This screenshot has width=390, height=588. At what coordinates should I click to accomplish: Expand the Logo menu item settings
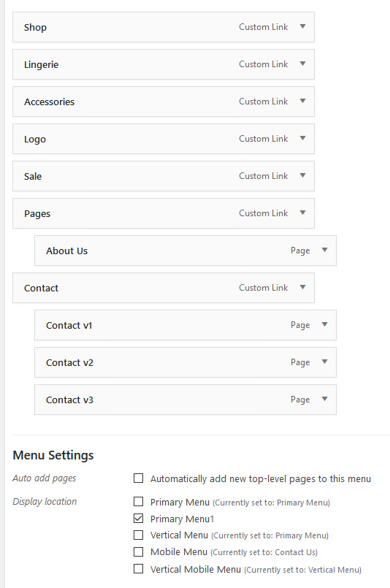tap(302, 138)
